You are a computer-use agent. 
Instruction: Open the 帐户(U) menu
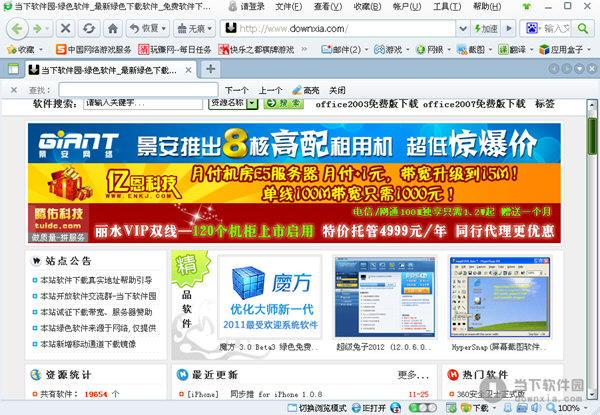tap(407, 7)
